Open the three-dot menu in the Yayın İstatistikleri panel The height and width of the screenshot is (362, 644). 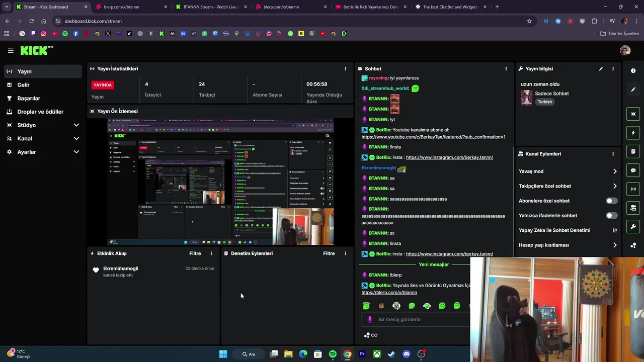[x=345, y=68]
